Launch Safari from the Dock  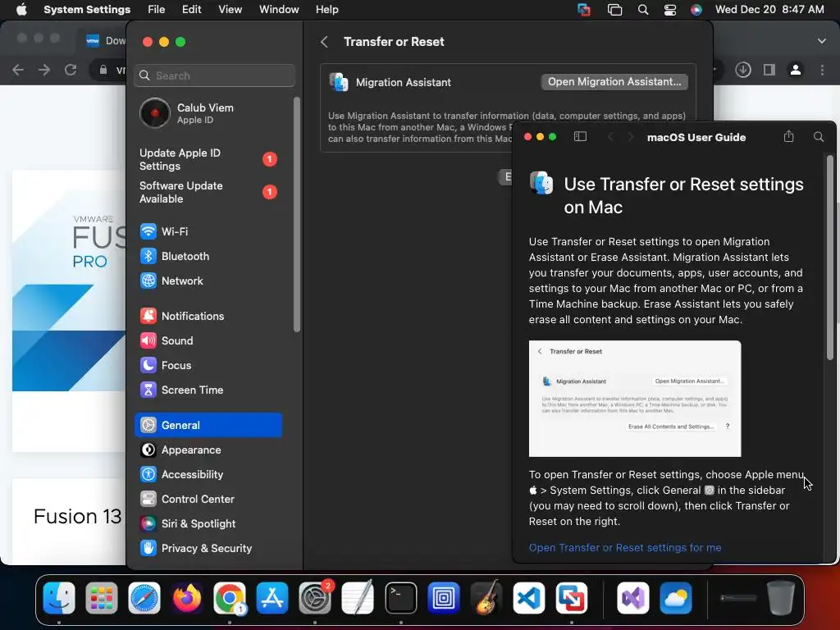(x=144, y=598)
